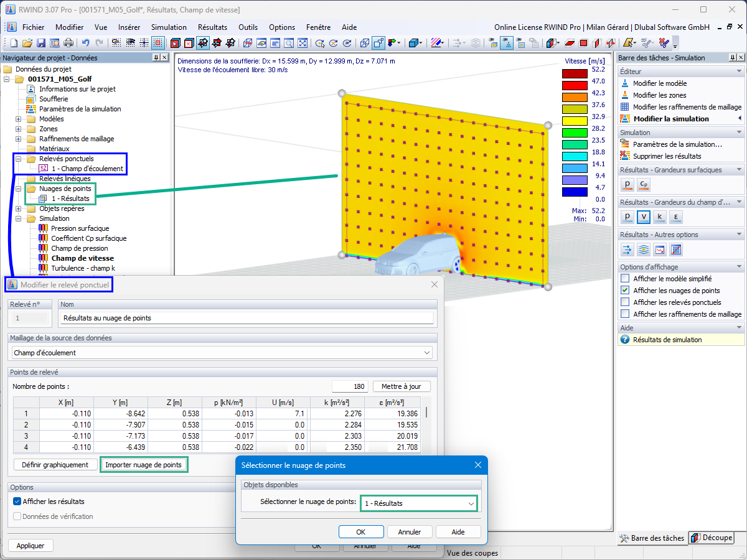The image size is (747, 560).
Task: Open the Insérer menu
Action: (x=129, y=27)
